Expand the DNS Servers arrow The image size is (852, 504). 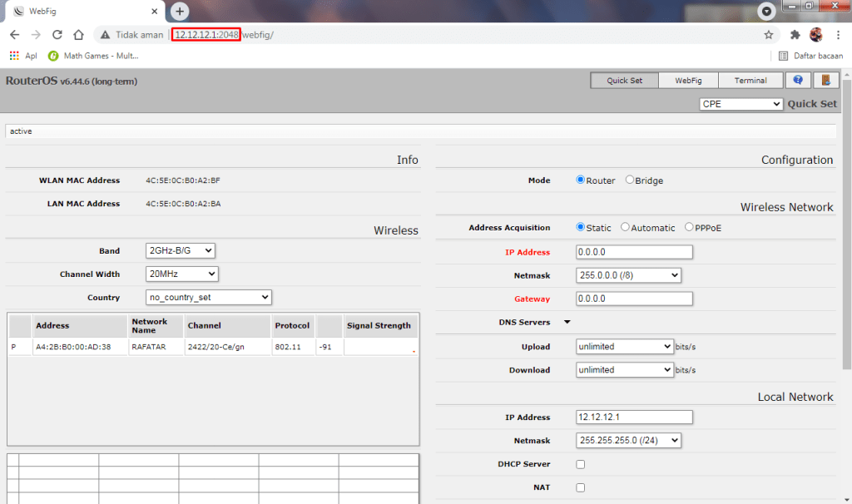(x=567, y=322)
